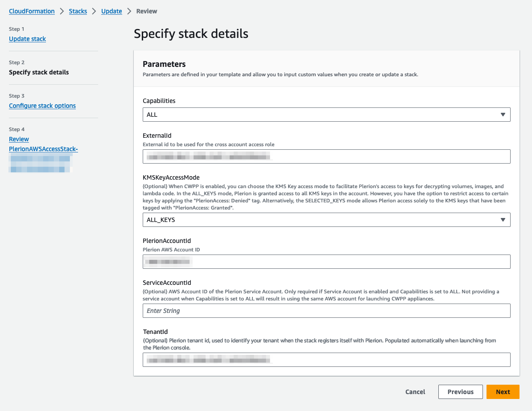Click the Specify stack details page title
This screenshot has height=411, width=532.
coord(191,33)
